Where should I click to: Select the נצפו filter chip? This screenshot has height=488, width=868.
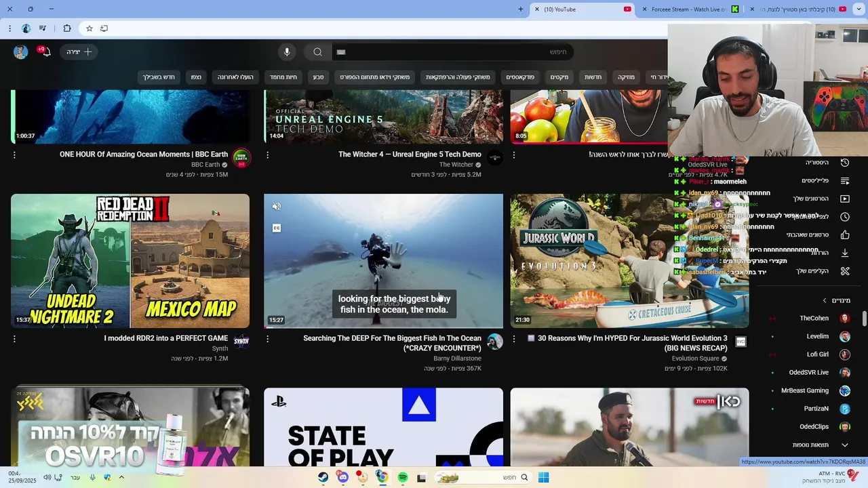click(x=196, y=77)
